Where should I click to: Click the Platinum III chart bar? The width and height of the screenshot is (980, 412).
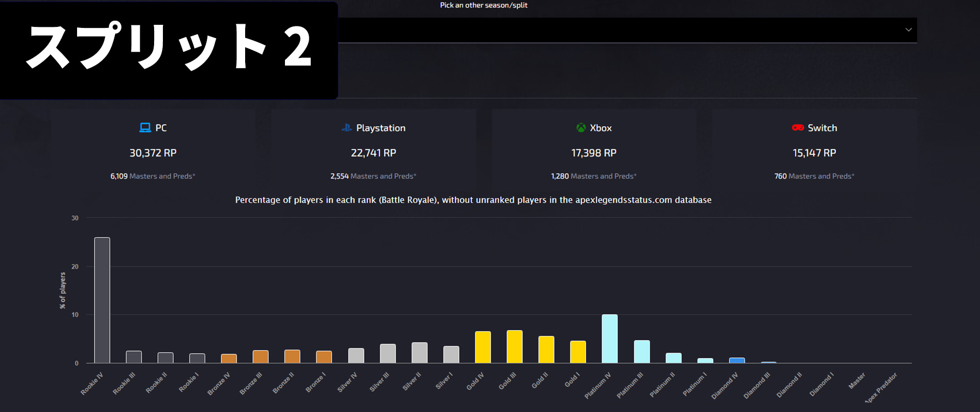click(642, 352)
